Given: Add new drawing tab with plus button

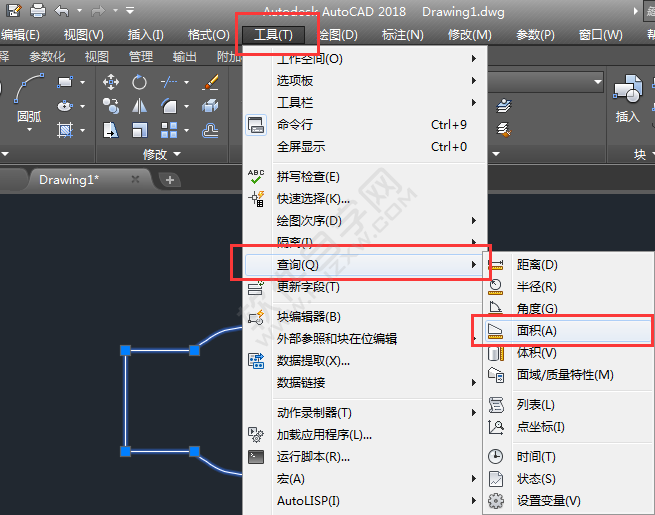Looking at the screenshot, I should 170,180.
